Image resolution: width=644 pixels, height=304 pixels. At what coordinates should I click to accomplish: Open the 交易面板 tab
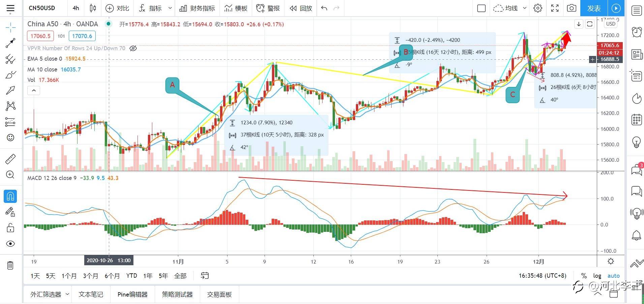click(219, 295)
